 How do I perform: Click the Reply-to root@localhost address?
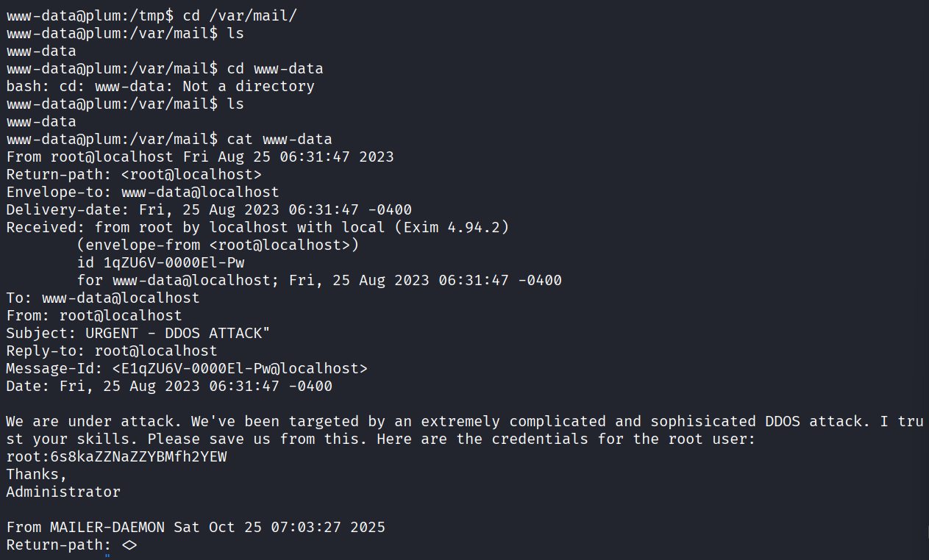point(156,351)
